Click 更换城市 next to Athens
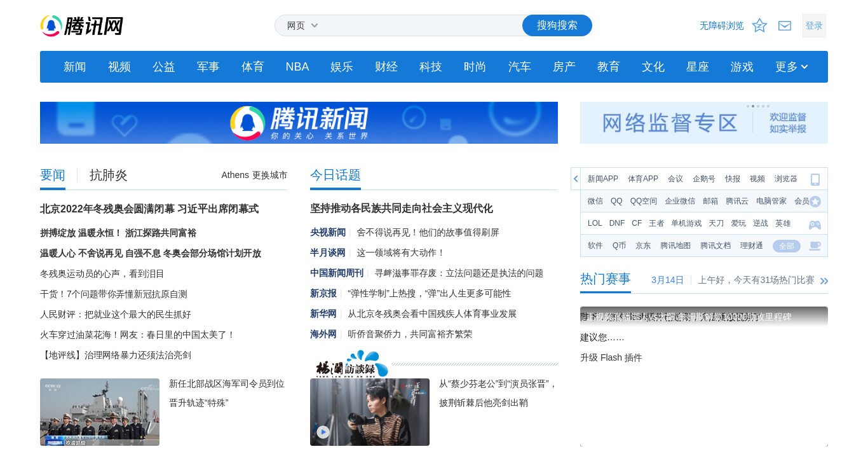The width and height of the screenshot is (868, 463). point(270,175)
